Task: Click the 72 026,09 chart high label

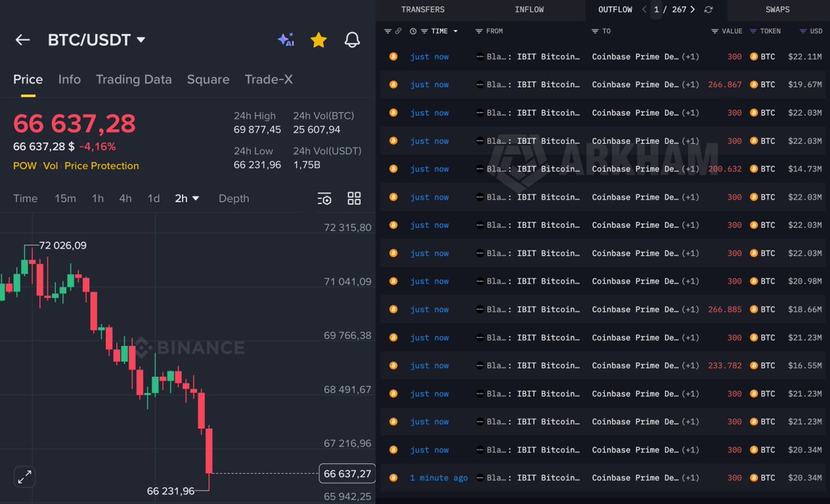Action: 63,245
